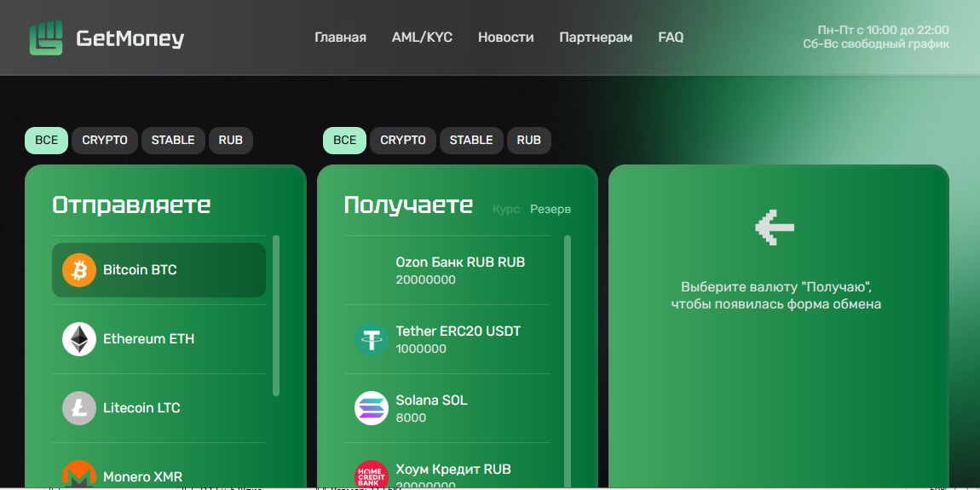Filter send list by STABLE
The width and height of the screenshot is (980, 490).
click(x=173, y=140)
